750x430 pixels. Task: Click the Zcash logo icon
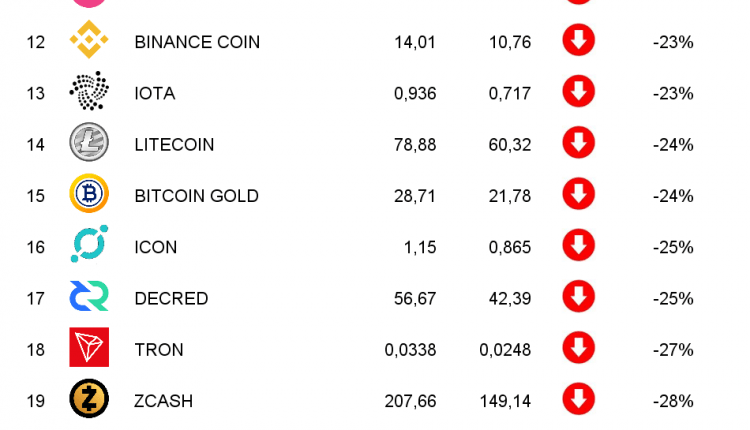(x=89, y=400)
